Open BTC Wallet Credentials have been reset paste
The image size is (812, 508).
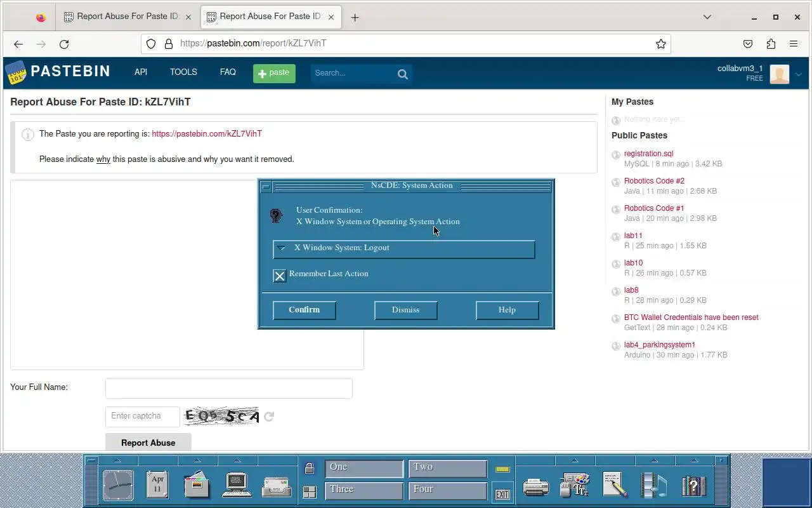coord(691,317)
